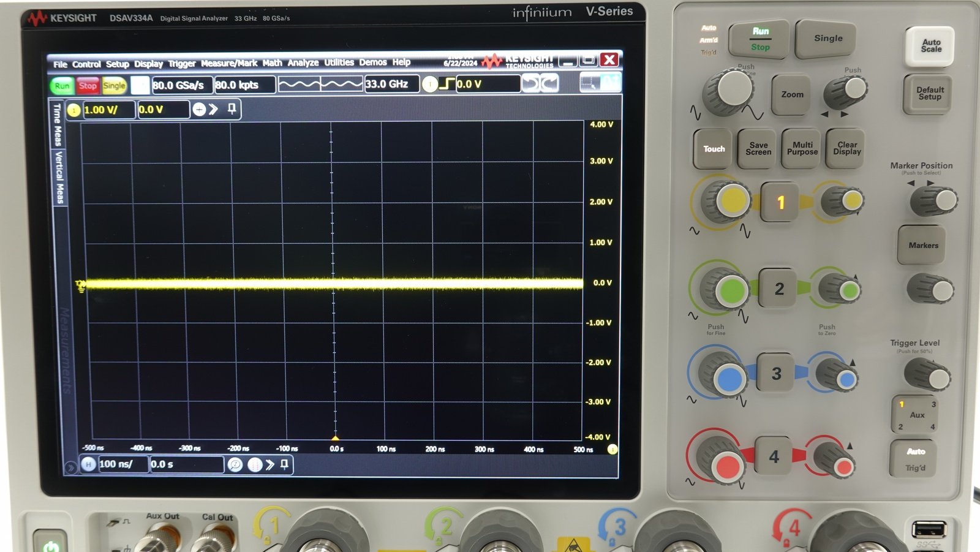Open the Measure/Mark menu
This screenshot has height=552, width=980.
tap(229, 63)
